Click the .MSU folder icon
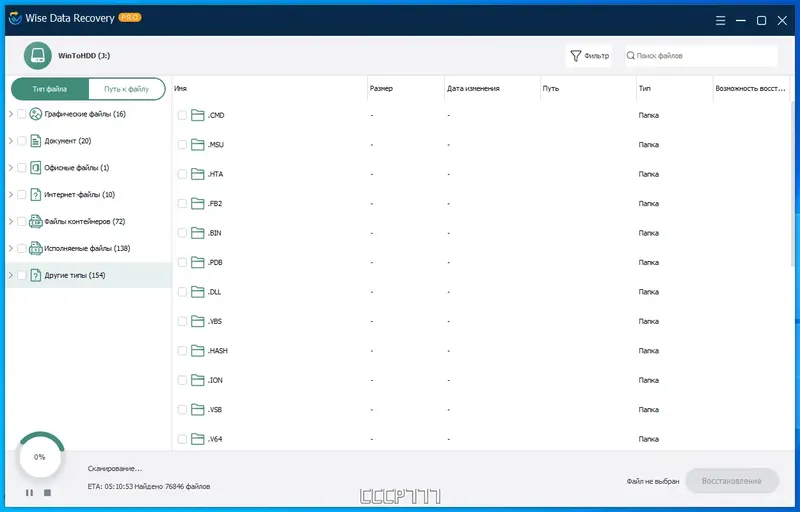This screenshot has width=800, height=512. click(197, 145)
